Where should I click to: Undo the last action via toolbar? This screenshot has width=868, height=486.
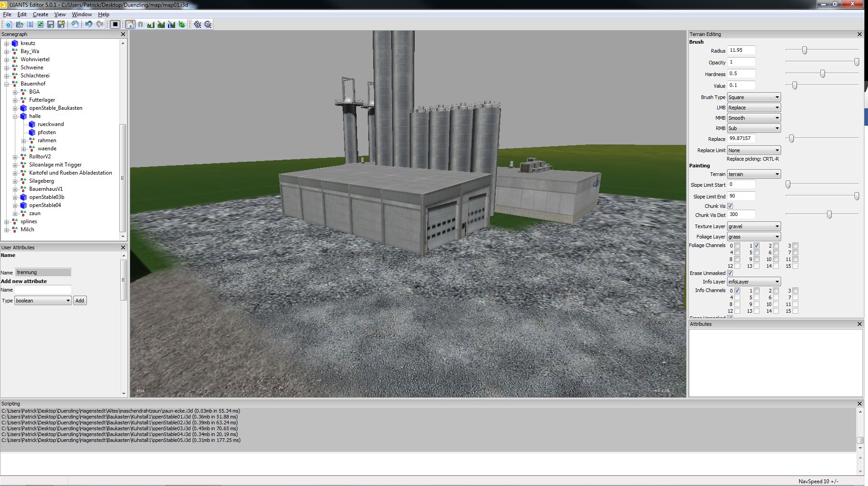pyautogui.click(x=89, y=24)
